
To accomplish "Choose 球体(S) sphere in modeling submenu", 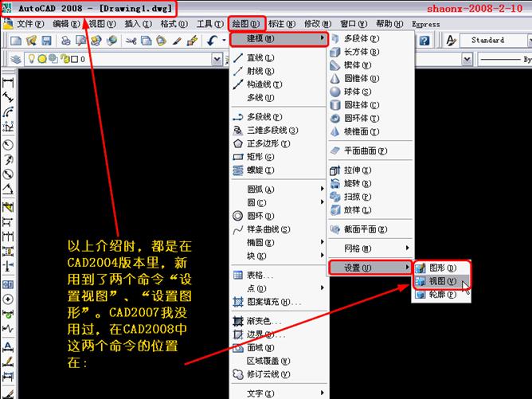I will 371,92.
